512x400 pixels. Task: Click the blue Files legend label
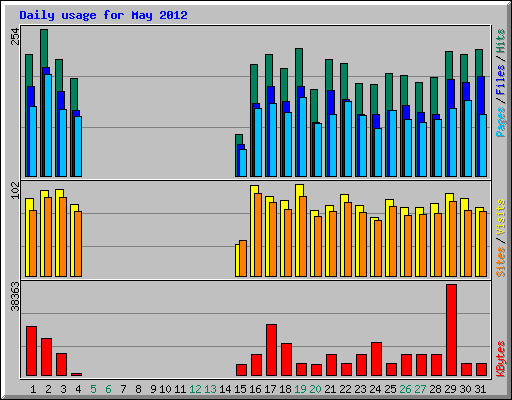[x=501, y=79]
